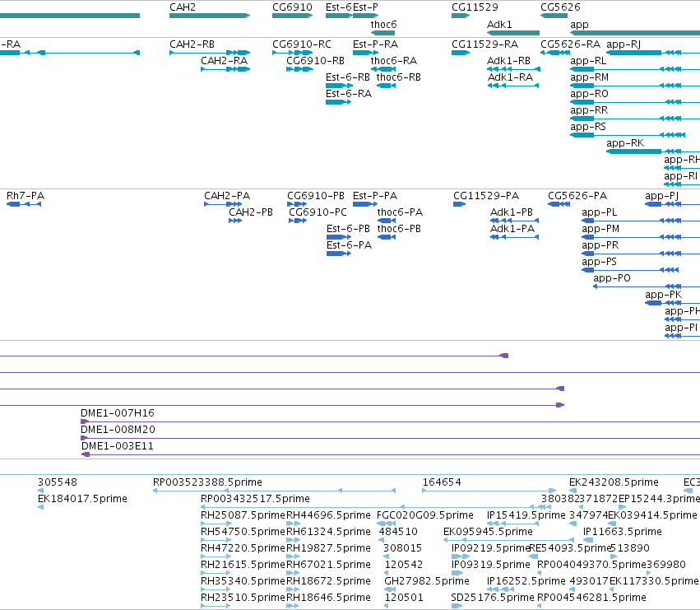Select transcript CAH2-RA
The image size is (700, 610).
click(225, 69)
